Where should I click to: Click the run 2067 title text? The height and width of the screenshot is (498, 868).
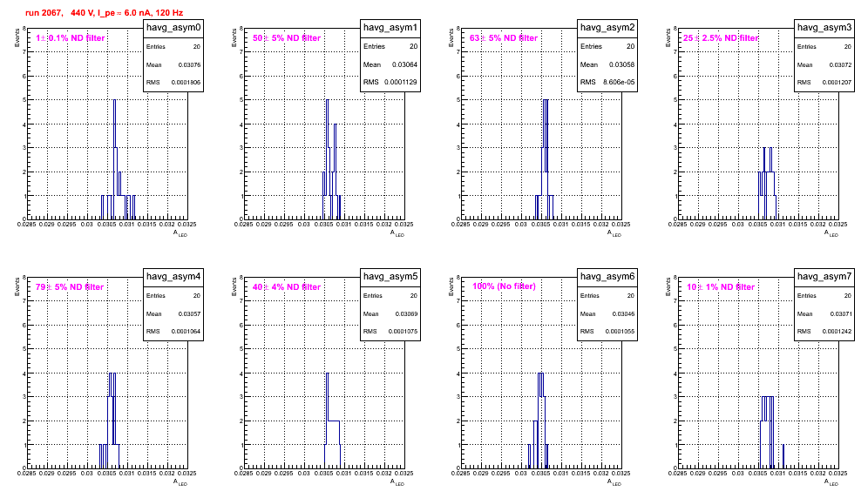104,13
